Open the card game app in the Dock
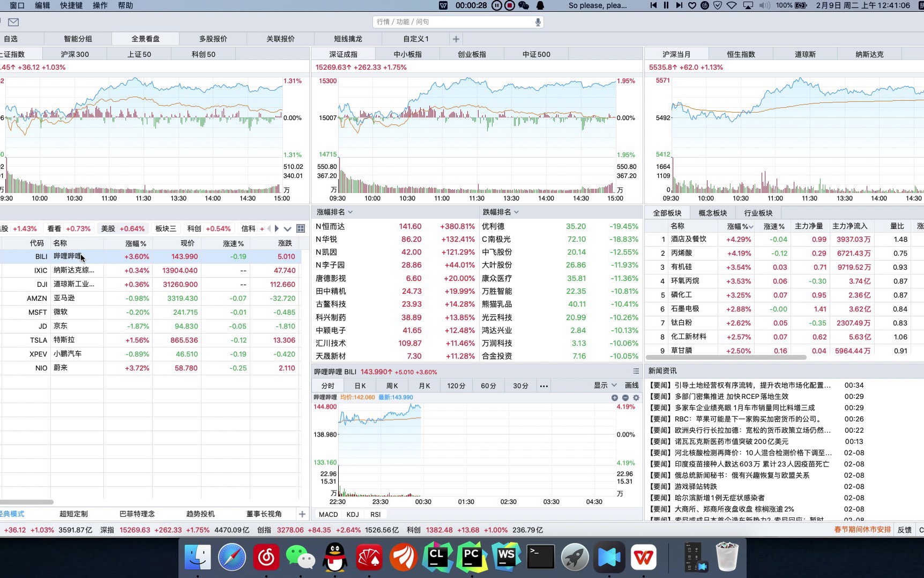Viewport: 924px width, 578px height. (x=369, y=558)
